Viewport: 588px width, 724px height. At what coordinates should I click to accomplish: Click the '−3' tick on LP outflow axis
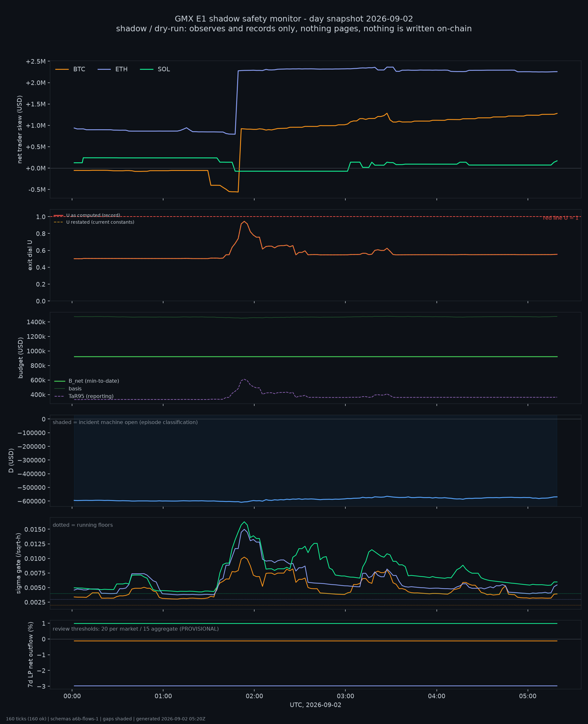click(41, 687)
